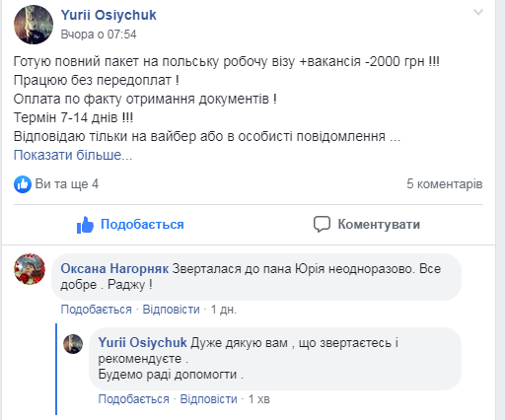The height and width of the screenshot is (420, 505).
Task: Like Оксана Нагорняк's comment
Action: click(96, 310)
